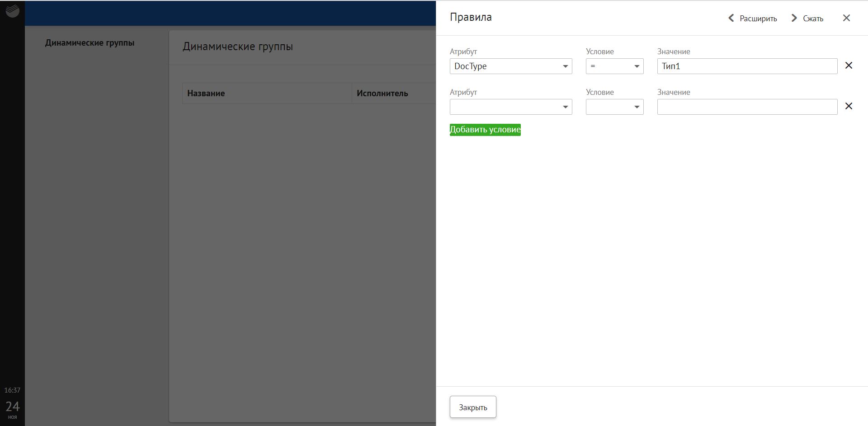Click the Название column header

206,94
